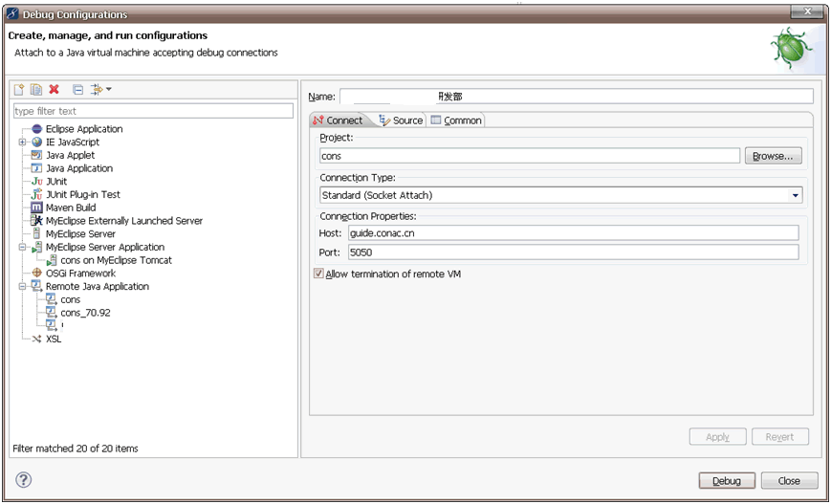
Task: Select OSGi Framework entry
Action: coord(80,273)
